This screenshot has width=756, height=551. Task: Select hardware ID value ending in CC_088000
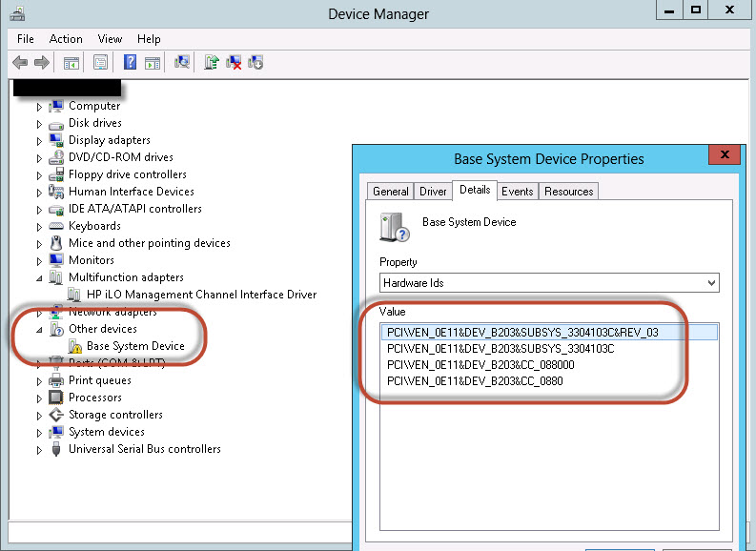click(x=480, y=365)
